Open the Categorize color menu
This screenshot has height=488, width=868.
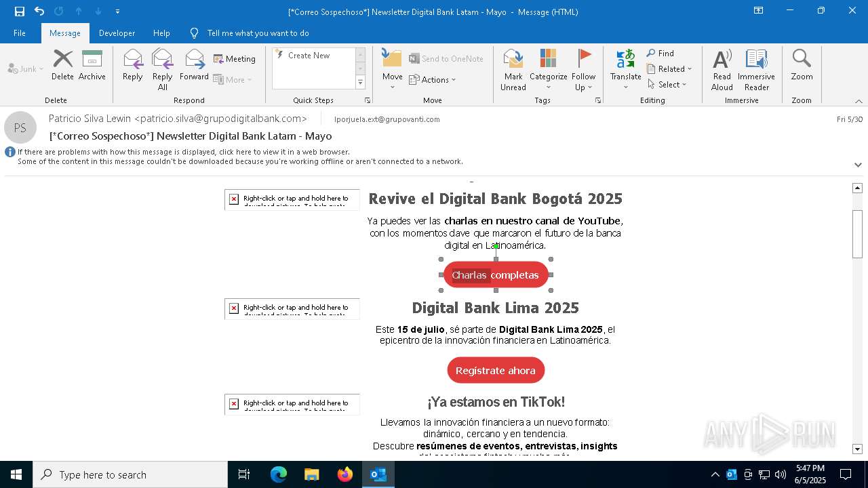click(x=548, y=69)
